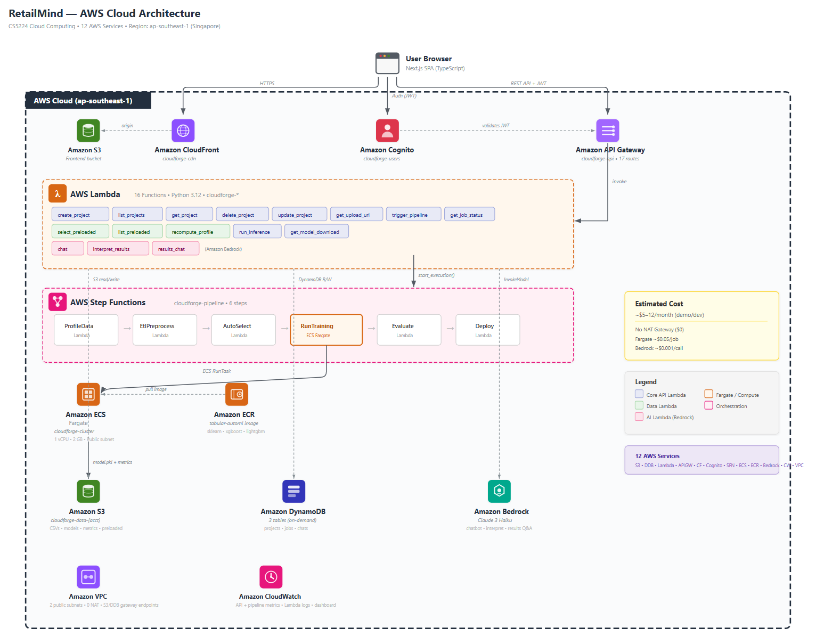Select the Amazon DynamoDB icon
Screen dimensions: 816x644
click(293, 491)
